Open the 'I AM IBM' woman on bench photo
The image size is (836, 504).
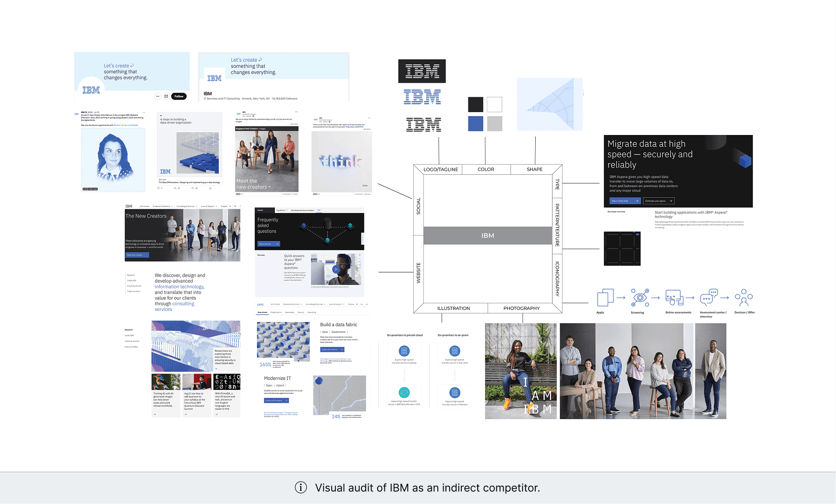[x=521, y=371]
